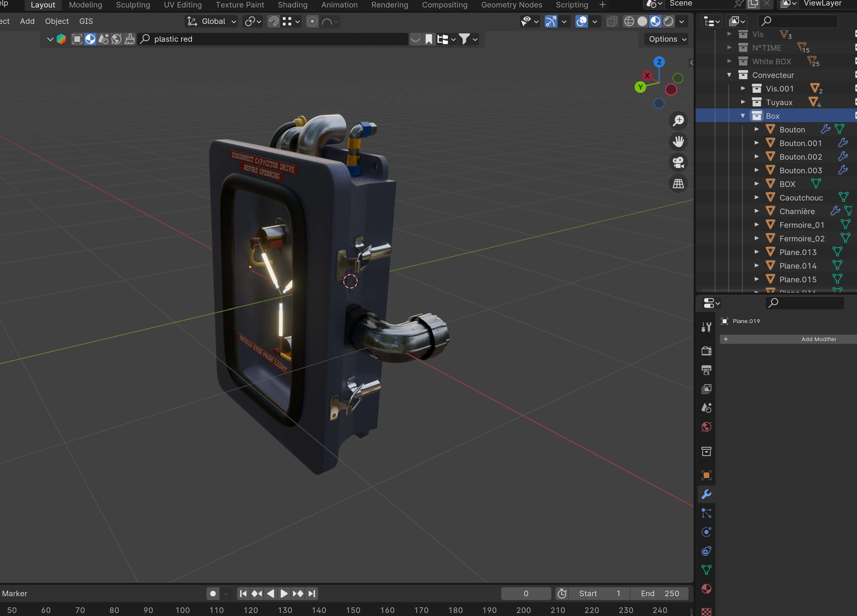Click mesh data icon on Caoutchouc row
This screenshot has height=616, width=857.
pyautogui.click(x=843, y=197)
